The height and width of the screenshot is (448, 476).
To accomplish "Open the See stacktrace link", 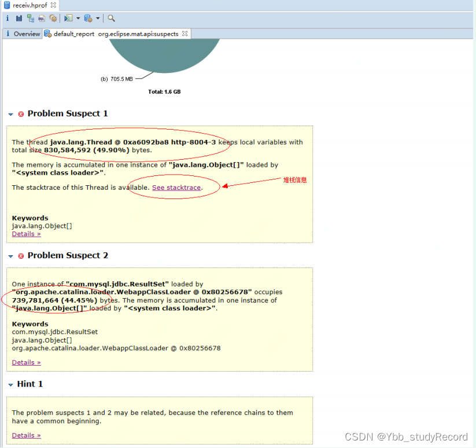I will 176,188.
